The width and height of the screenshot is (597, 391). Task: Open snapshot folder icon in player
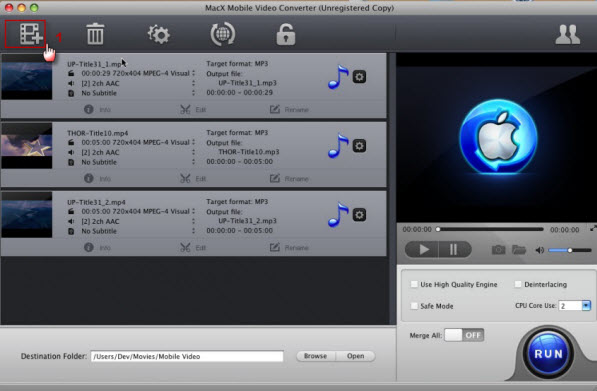pos(519,250)
